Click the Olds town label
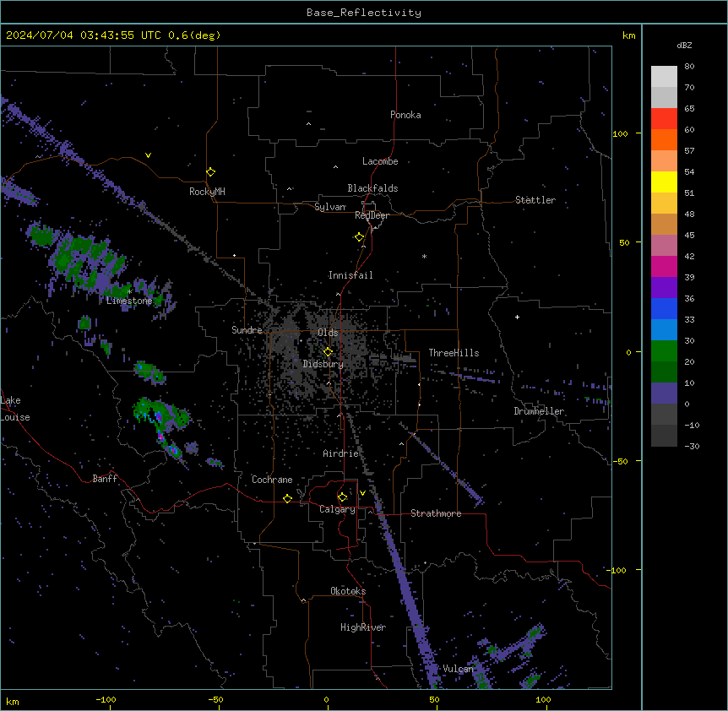This screenshot has height=711, width=728. [x=328, y=333]
